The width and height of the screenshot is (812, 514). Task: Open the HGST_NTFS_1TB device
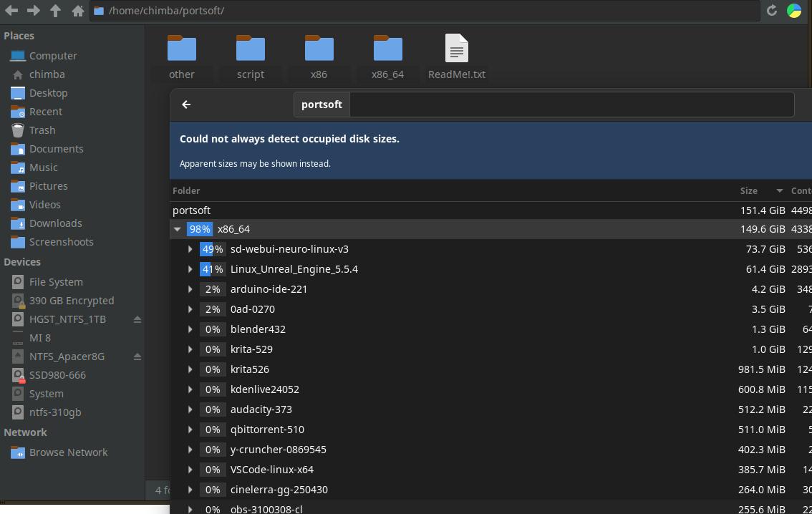[67, 319]
